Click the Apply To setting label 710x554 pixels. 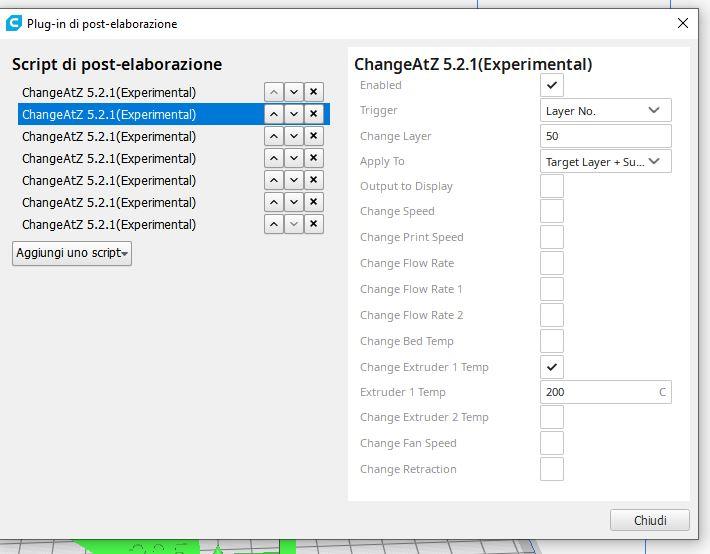point(382,161)
